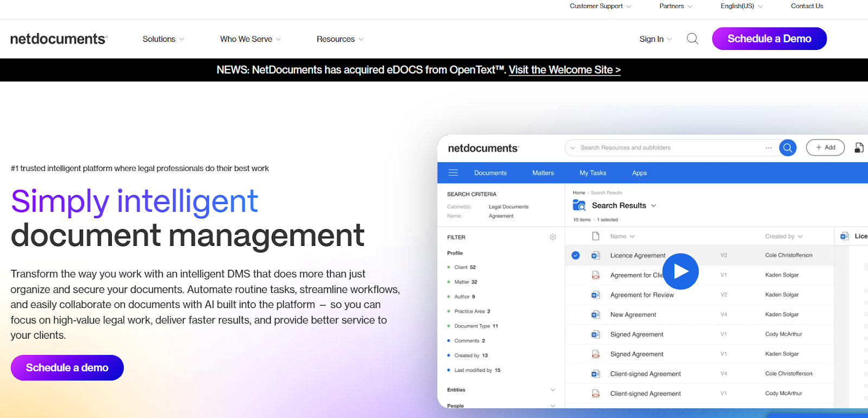868x418 pixels.
Task: Select Comments 2 filter
Action: 469,340
